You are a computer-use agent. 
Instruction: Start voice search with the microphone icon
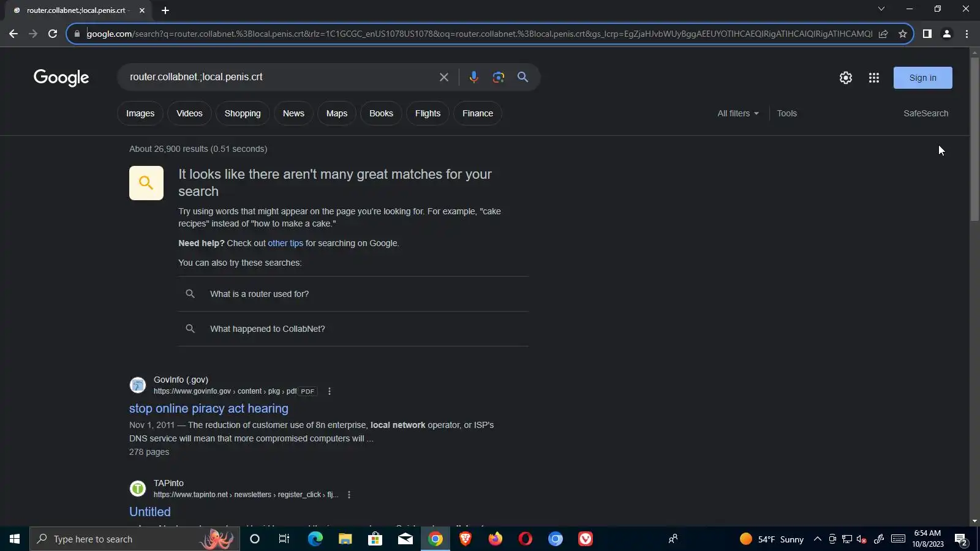point(473,77)
